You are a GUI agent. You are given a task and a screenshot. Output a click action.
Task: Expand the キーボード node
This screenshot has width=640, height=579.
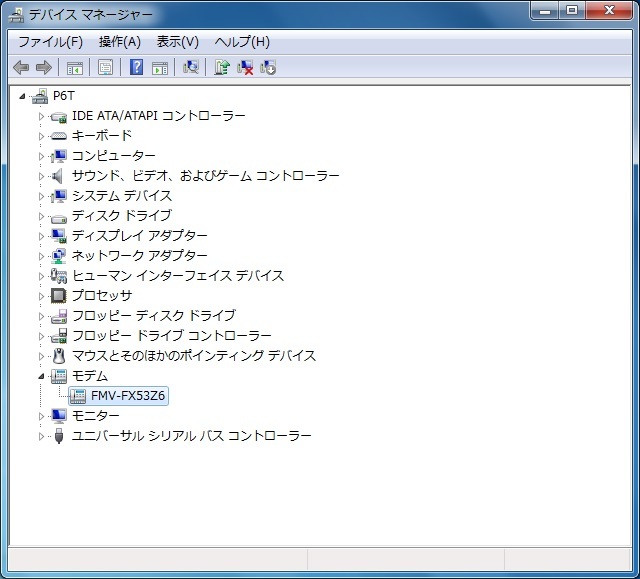[41, 136]
